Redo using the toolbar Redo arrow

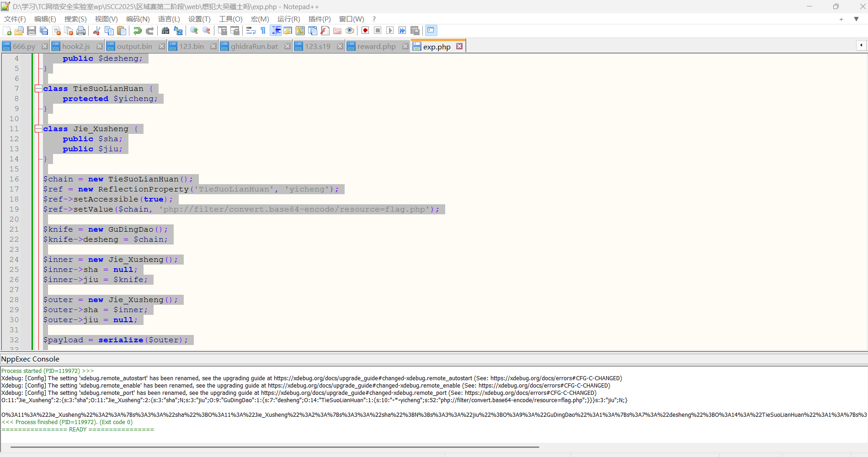[149, 31]
